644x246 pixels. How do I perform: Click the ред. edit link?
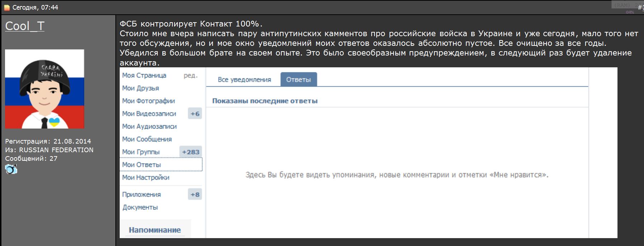tap(190, 75)
